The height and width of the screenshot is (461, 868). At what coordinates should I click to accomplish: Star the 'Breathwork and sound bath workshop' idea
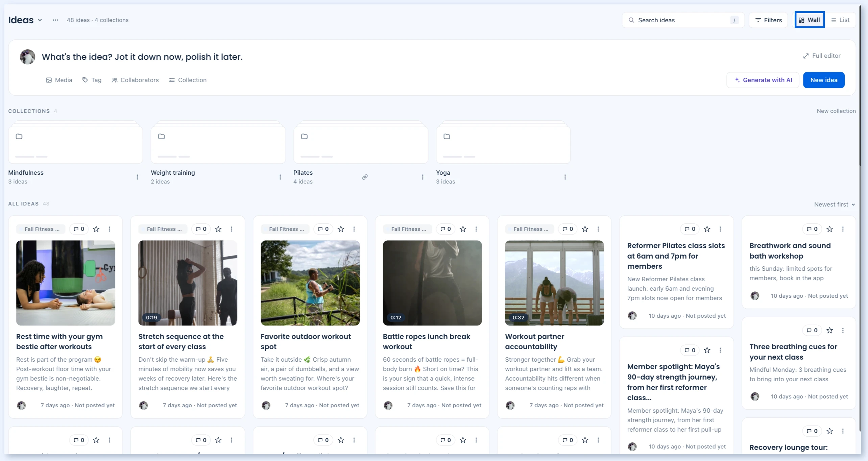point(830,229)
